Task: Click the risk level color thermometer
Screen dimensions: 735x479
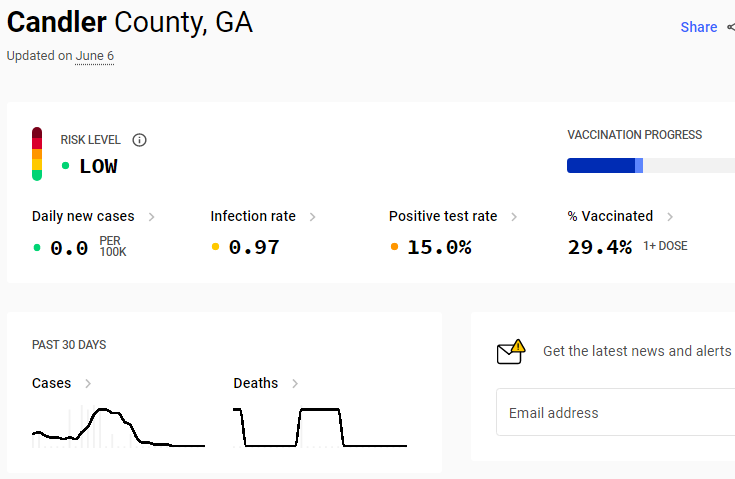Action: click(x=37, y=154)
